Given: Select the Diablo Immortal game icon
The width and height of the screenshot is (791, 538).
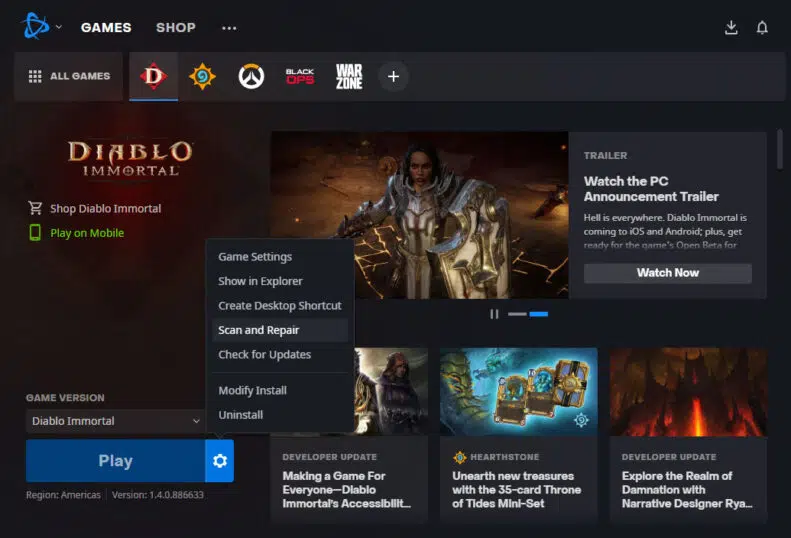Looking at the screenshot, I should click(x=153, y=76).
